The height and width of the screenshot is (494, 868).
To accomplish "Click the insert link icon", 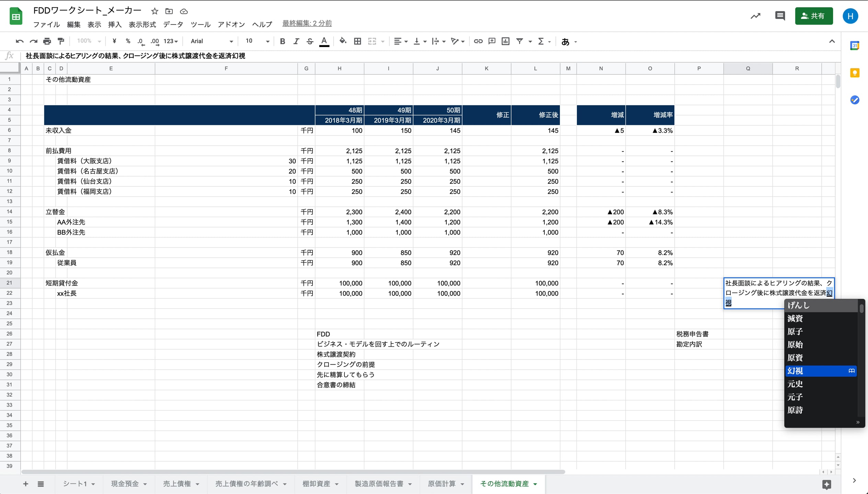I will click(x=478, y=41).
